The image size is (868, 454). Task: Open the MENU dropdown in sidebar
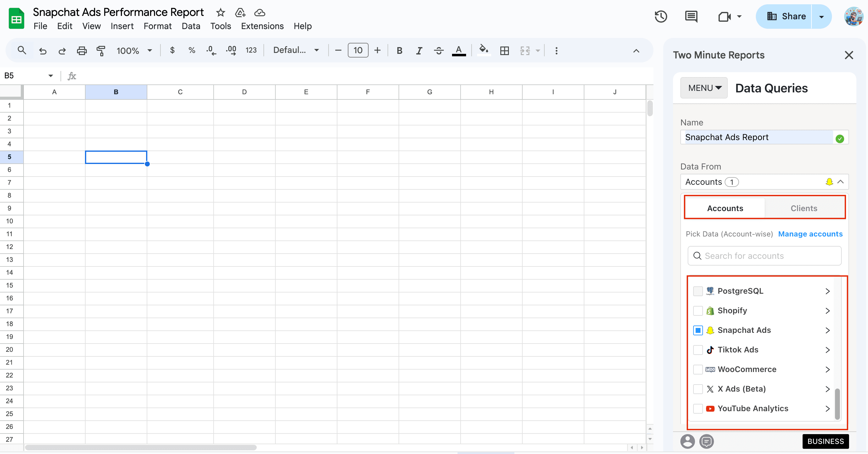click(x=704, y=88)
